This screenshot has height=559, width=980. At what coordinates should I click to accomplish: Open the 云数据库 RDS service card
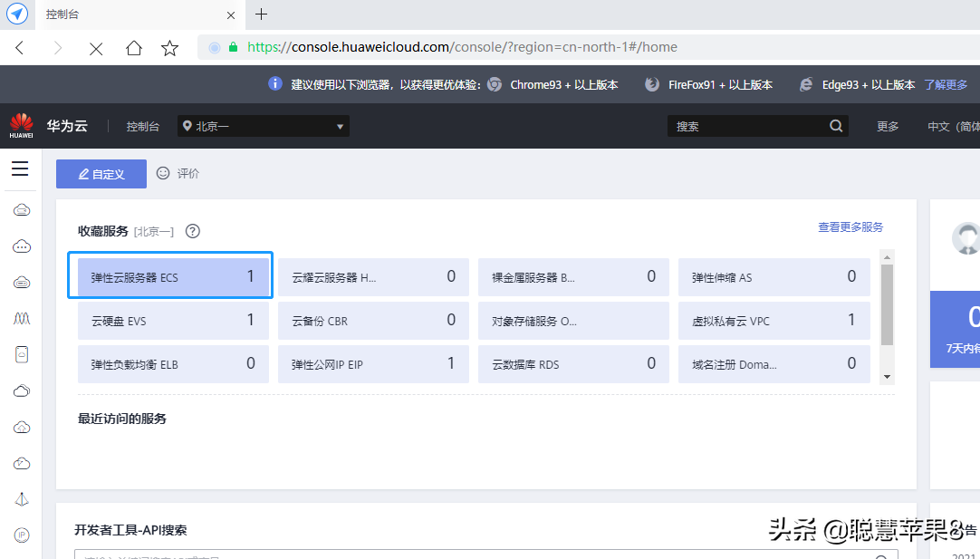573,364
